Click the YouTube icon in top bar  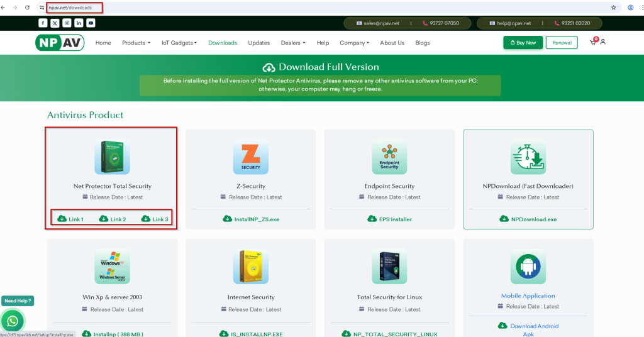tap(91, 23)
